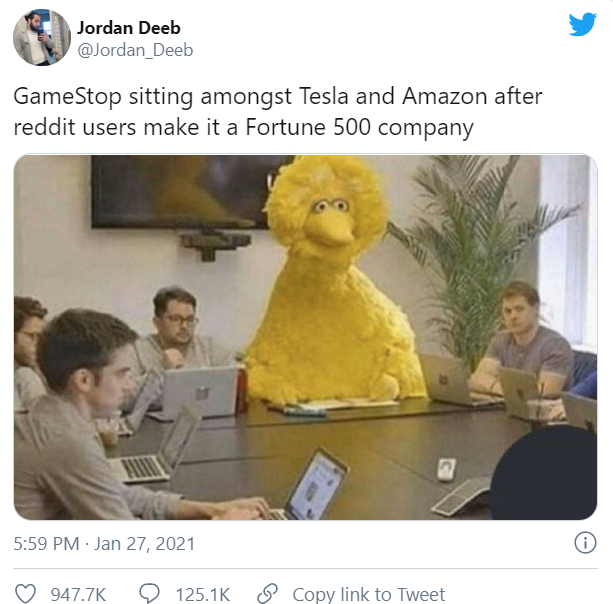The width and height of the screenshot is (613, 604).
Task: Click the open laptop screen in foreground
Action: tap(316, 484)
